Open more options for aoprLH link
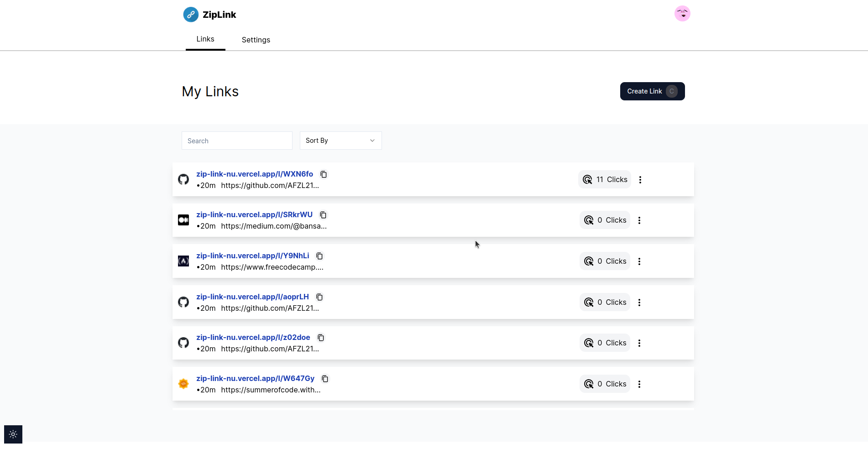The height and width of the screenshot is (449, 868). [x=639, y=303]
